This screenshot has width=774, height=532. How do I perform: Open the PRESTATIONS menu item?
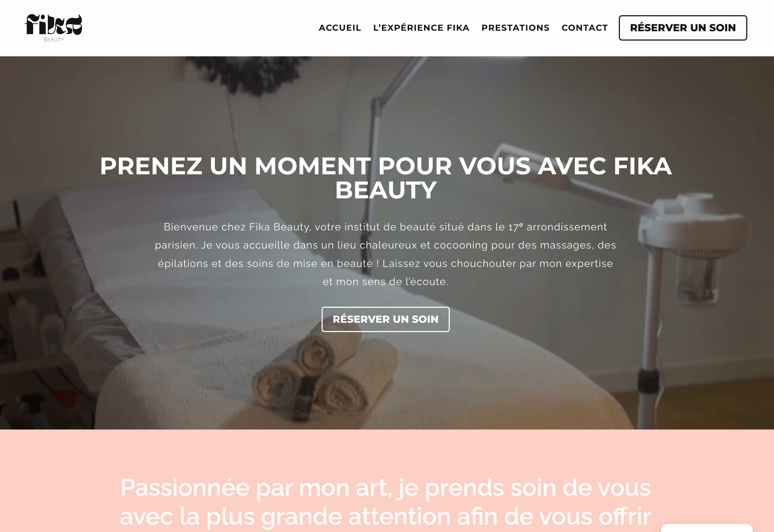(515, 28)
